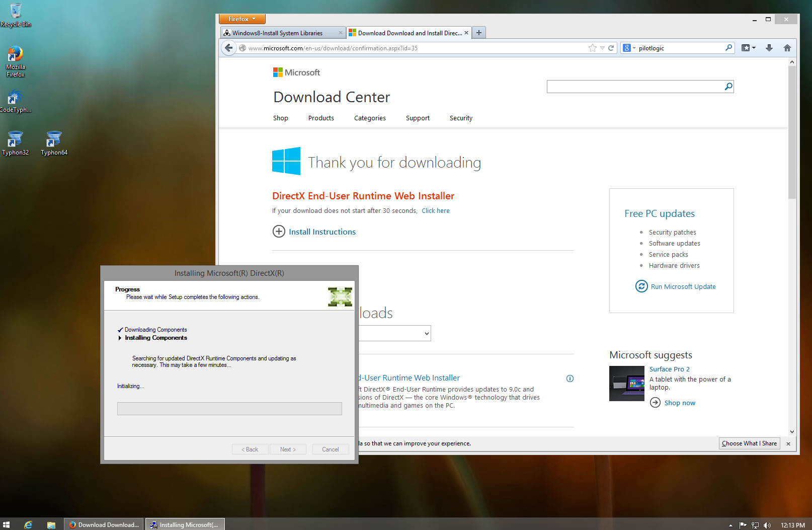Launch Internet Explorer from taskbar
The image size is (812, 530).
tap(28, 524)
